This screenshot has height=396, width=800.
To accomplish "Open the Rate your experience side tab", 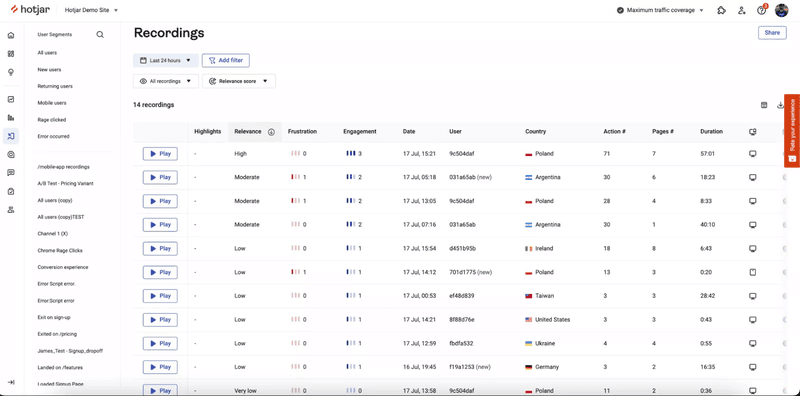I will 792,130.
